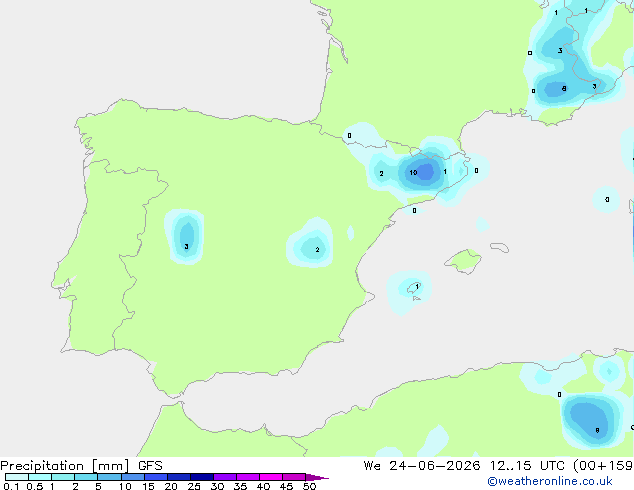Click the 0.5–1 mm legend color box
The image size is (634, 490).
click(x=40, y=477)
